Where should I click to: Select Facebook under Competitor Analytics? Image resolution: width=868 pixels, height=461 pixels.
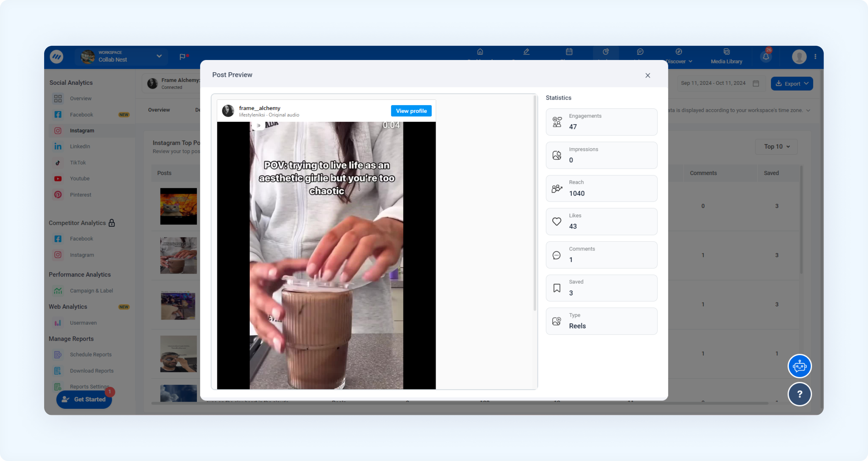82,239
